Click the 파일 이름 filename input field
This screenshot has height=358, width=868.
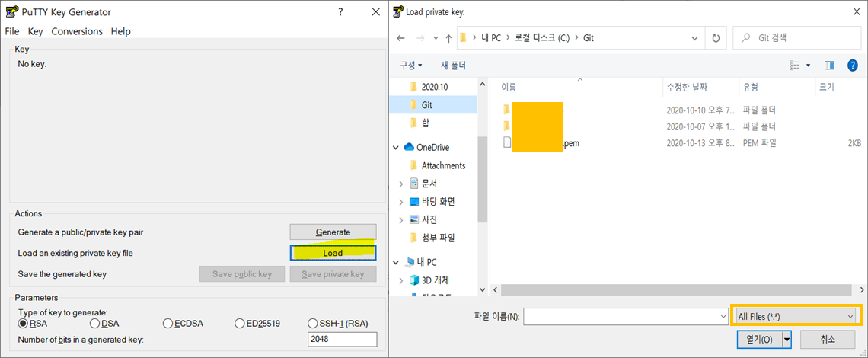626,316
